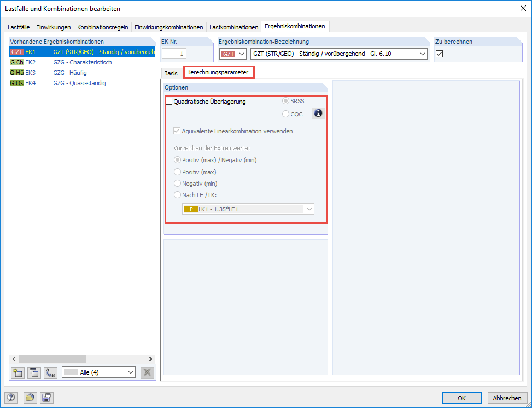
Task: Switch to the Basis sub-tab
Action: coord(171,73)
